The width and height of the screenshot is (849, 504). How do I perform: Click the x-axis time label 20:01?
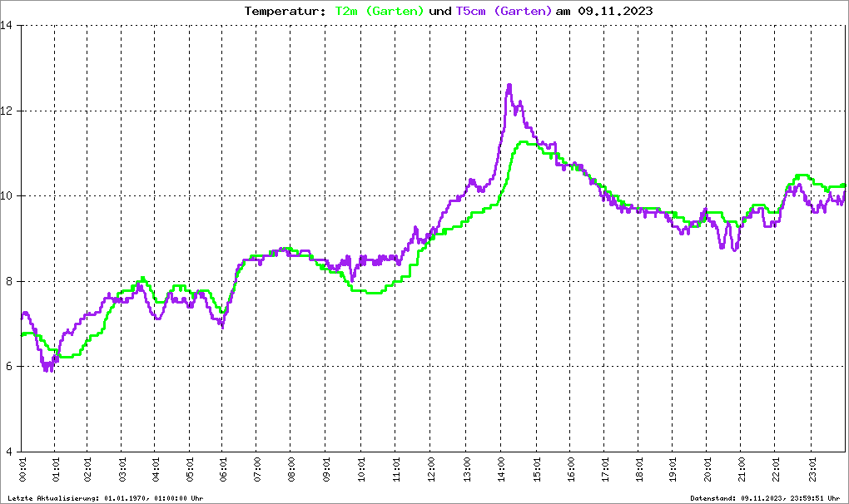coord(707,469)
